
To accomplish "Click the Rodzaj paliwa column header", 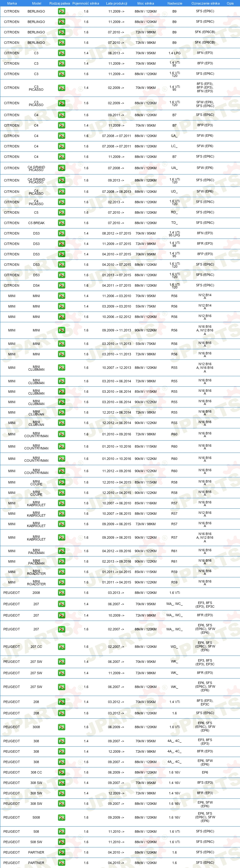I will (60, 3).
